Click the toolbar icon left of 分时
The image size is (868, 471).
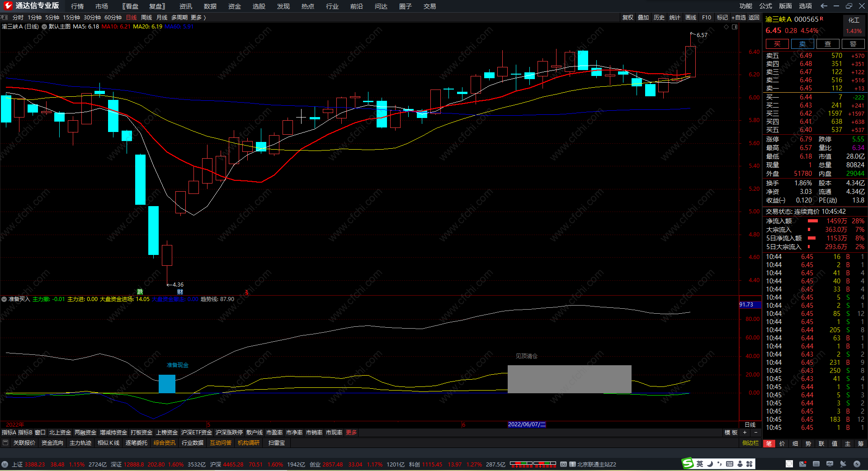point(5,17)
